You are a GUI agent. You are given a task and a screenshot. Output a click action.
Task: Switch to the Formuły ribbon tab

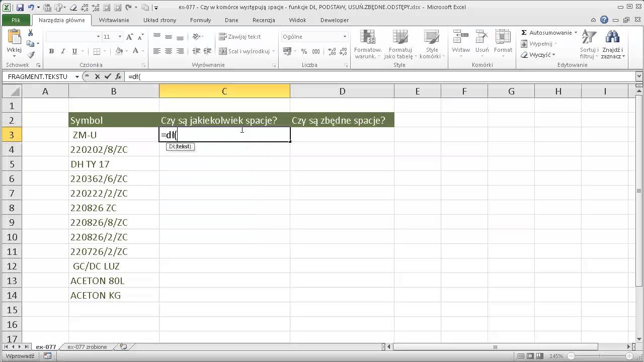pyautogui.click(x=200, y=20)
